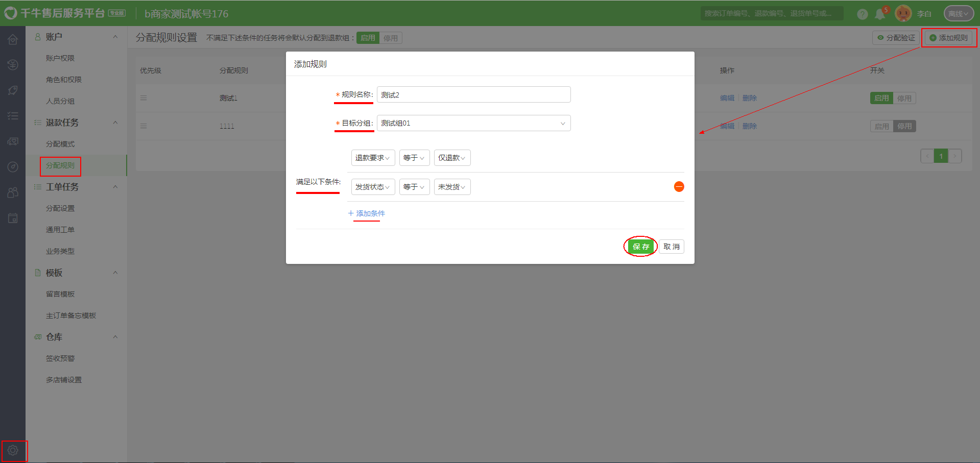Open the 等于 operator dropdown in second condition
The width and height of the screenshot is (980, 463).
(414, 187)
